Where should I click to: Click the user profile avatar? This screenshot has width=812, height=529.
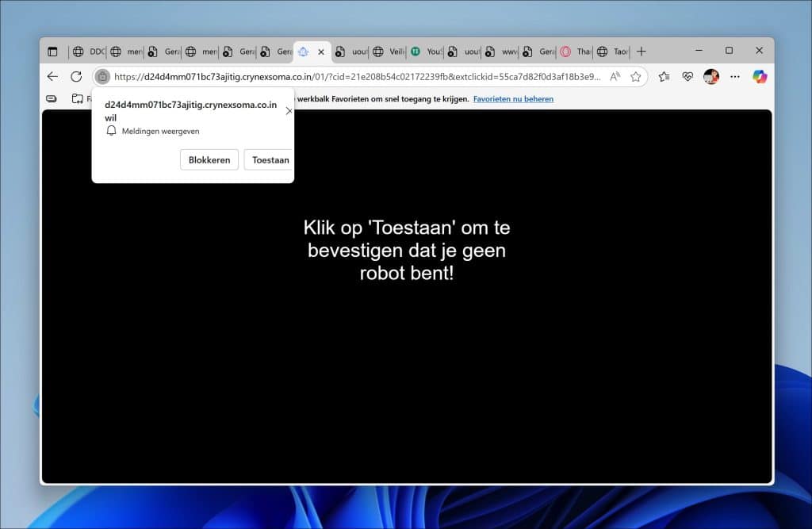(x=711, y=77)
